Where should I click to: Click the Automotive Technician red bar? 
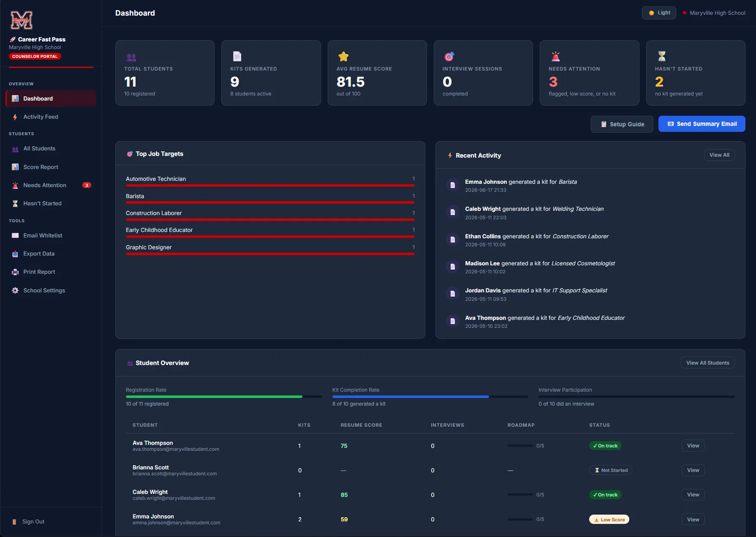pos(270,185)
